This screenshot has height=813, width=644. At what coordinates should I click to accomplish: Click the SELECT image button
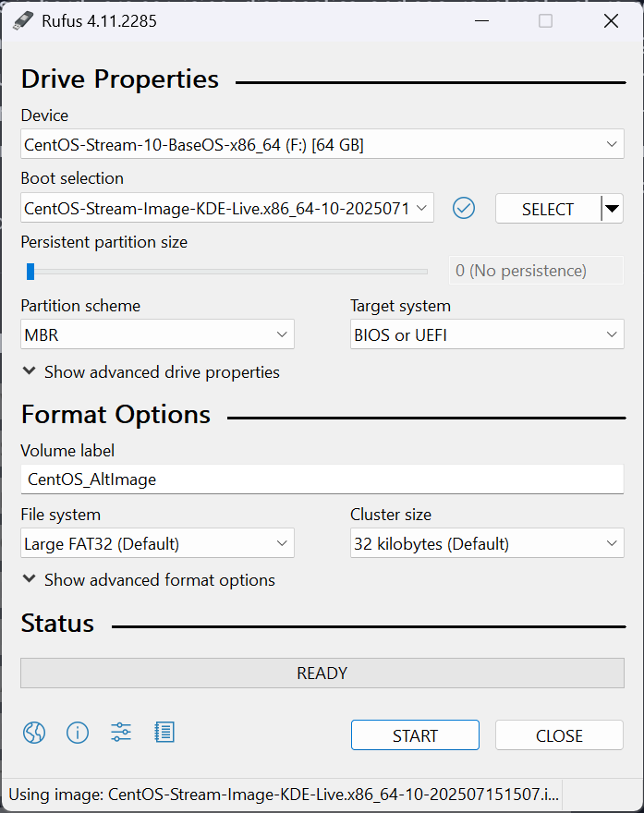coord(547,209)
